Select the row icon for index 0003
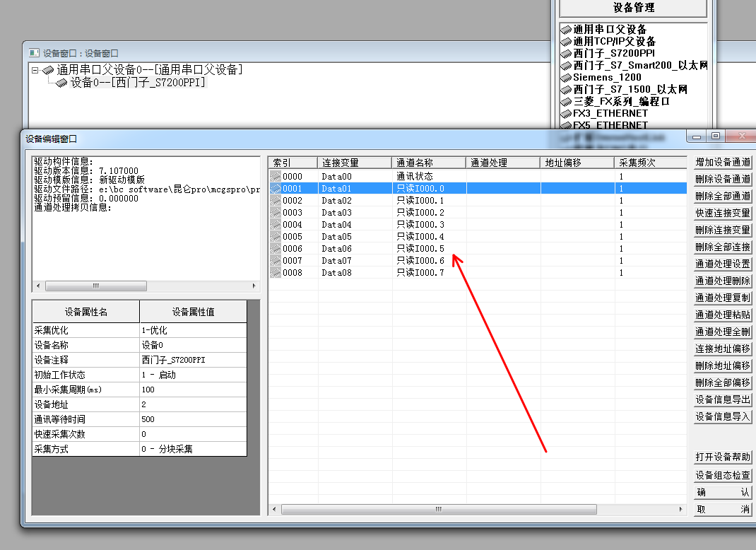The image size is (756, 550). [276, 213]
